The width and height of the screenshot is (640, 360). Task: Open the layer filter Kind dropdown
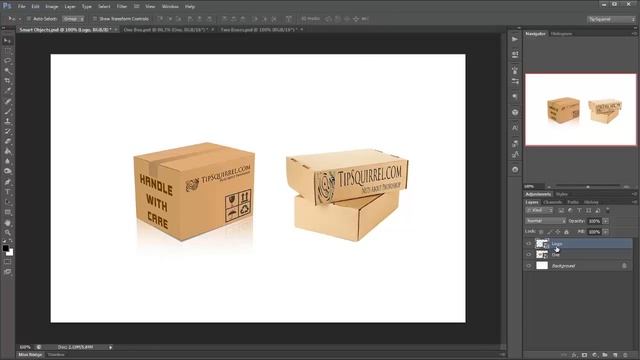[x=539, y=210]
